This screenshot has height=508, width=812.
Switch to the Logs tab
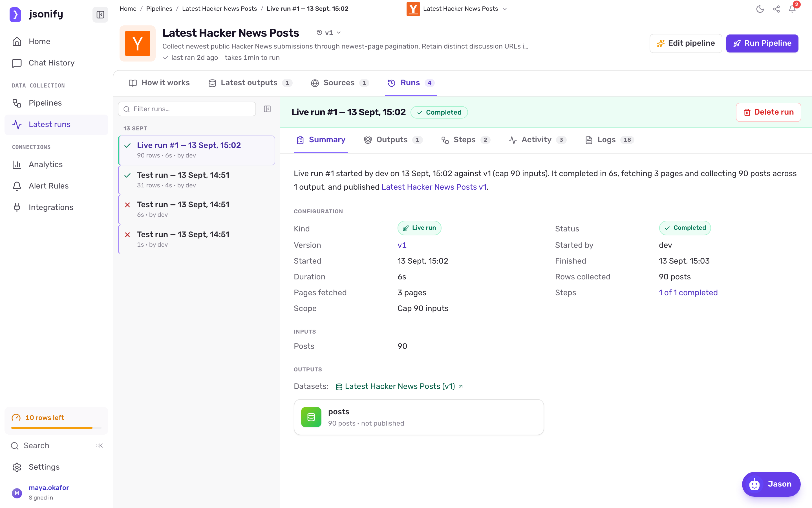click(x=610, y=140)
